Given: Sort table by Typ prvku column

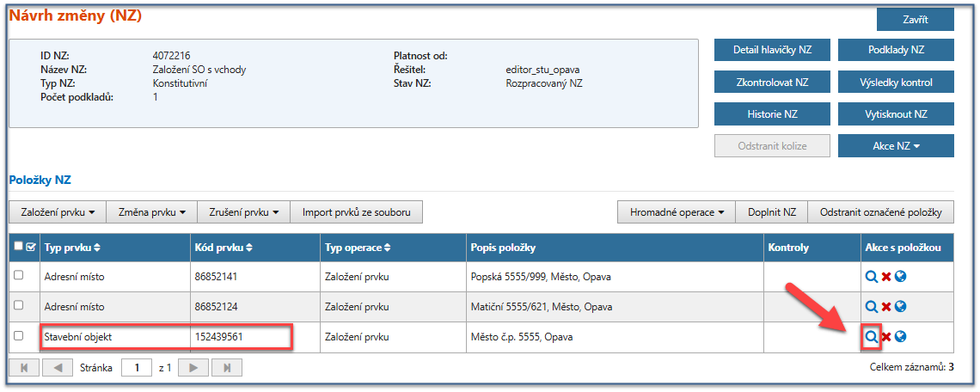Looking at the screenshot, I should (72, 248).
